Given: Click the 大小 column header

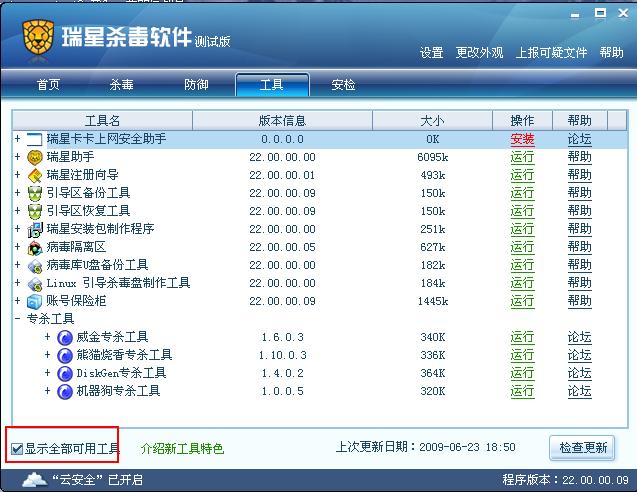Looking at the screenshot, I should pyautogui.click(x=432, y=120).
